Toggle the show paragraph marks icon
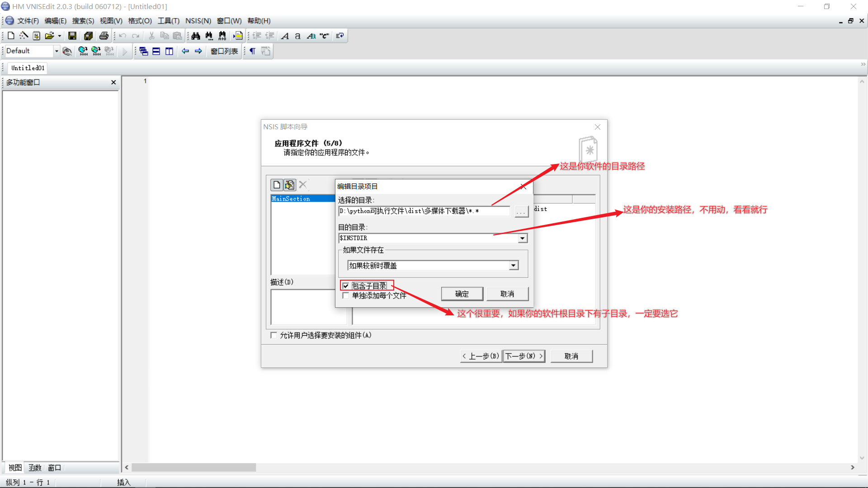The height and width of the screenshot is (488, 868). (x=253, y=51)
